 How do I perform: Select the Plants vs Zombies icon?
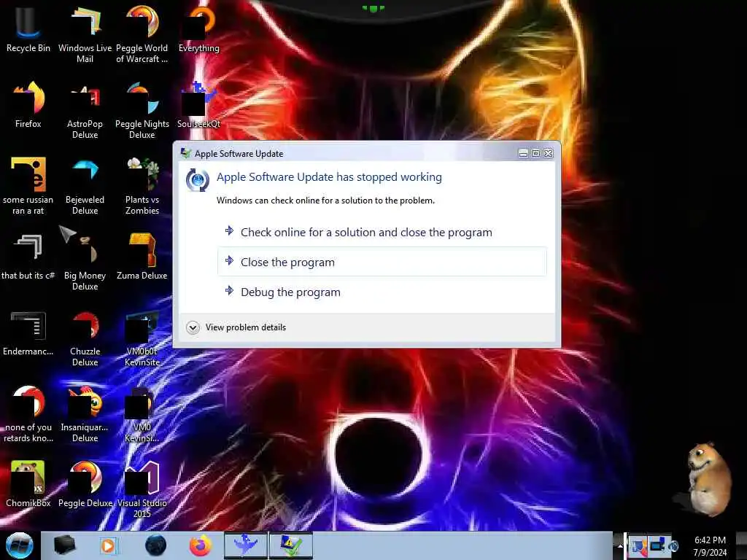click(142, 186)
